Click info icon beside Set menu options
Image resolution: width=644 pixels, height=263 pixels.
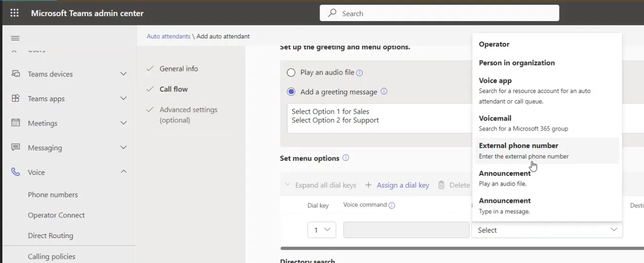click(x=346, y=158)
